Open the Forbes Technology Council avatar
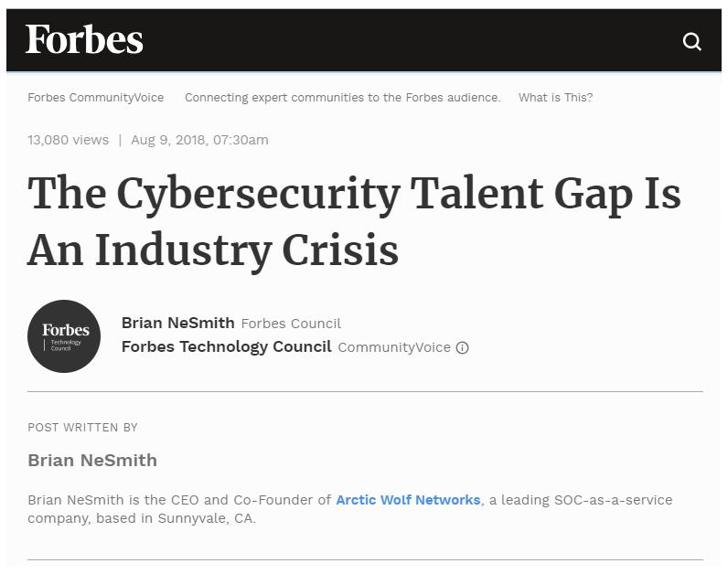728x574 pixels. coord(64,336)
